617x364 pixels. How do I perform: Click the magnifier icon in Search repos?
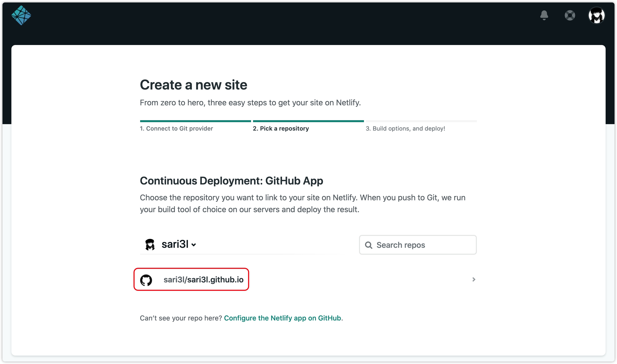(x=368, y=245)
